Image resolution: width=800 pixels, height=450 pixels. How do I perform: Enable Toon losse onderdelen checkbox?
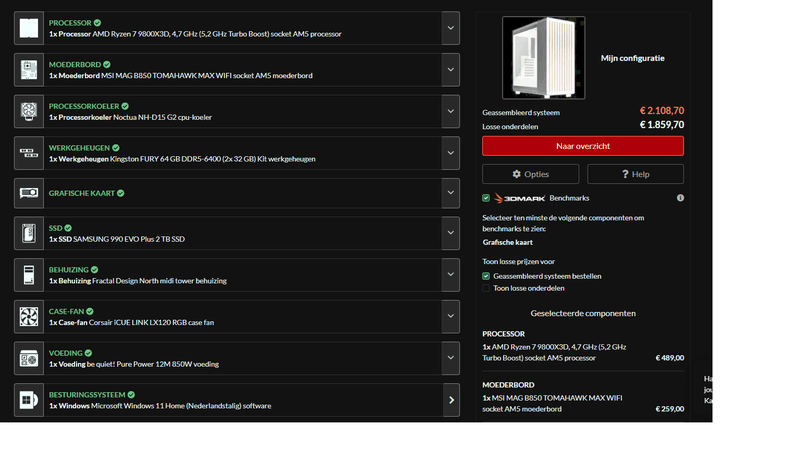tap(486, 288)
